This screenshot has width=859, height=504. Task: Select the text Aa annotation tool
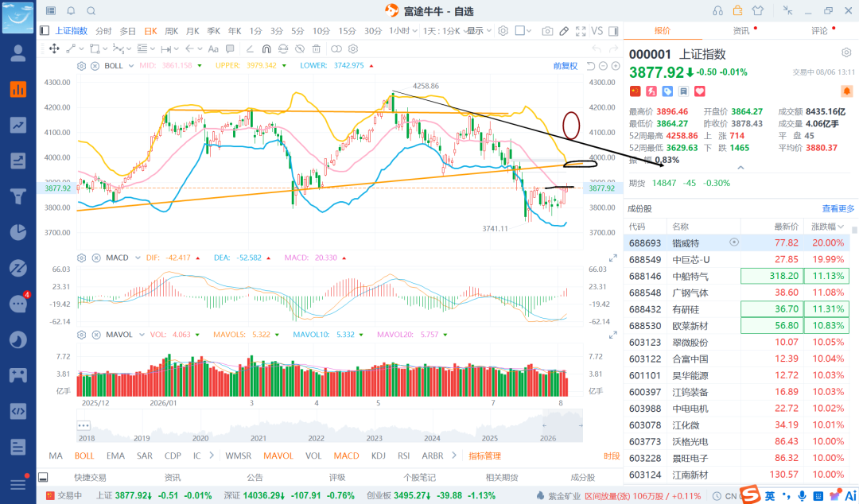[x=213, y=48]
